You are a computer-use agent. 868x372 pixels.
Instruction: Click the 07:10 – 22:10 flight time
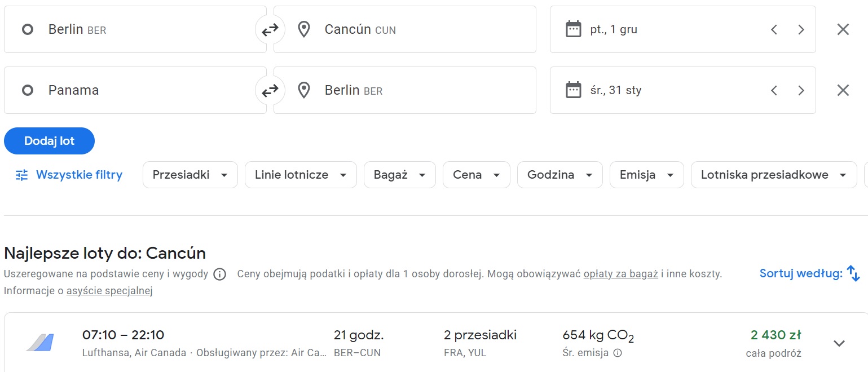(x=124, y=335)
